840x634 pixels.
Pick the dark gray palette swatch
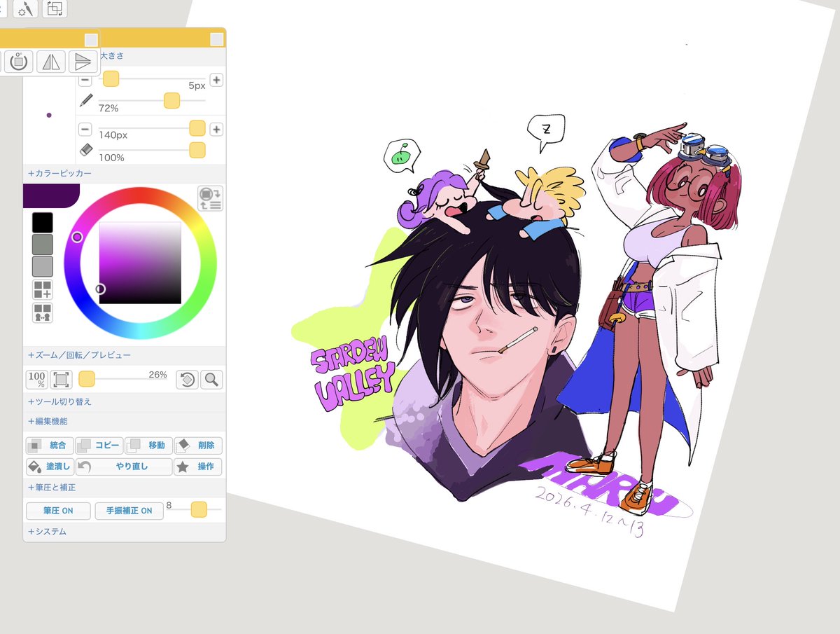coord(43,244)
